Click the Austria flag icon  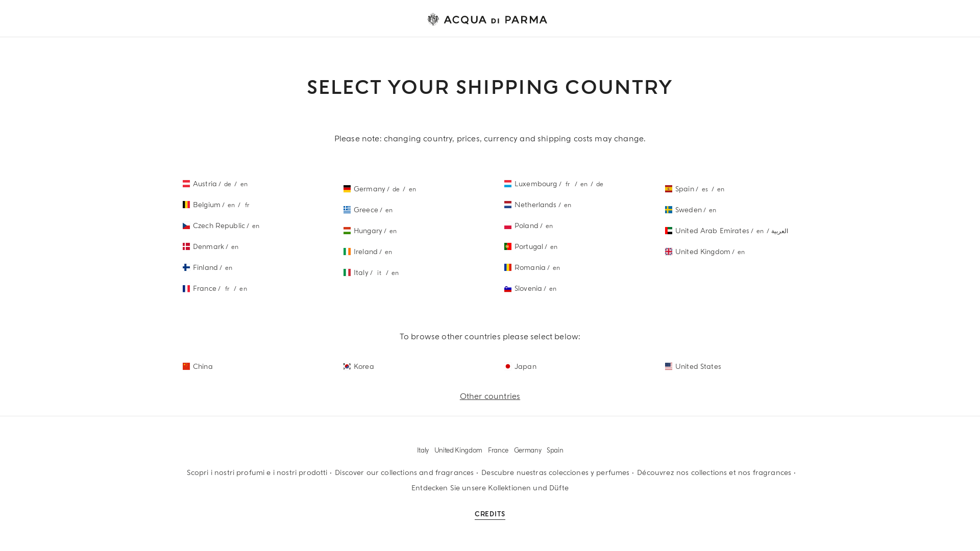click(186, 184)
